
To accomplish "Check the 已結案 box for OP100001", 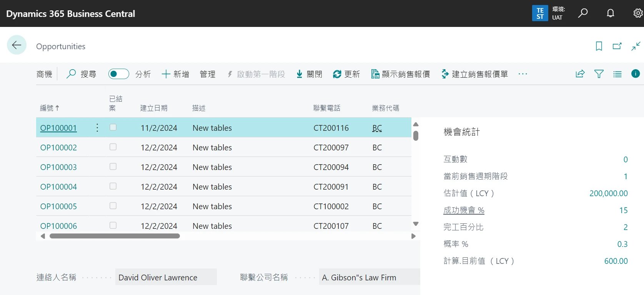I will (113, 127).
